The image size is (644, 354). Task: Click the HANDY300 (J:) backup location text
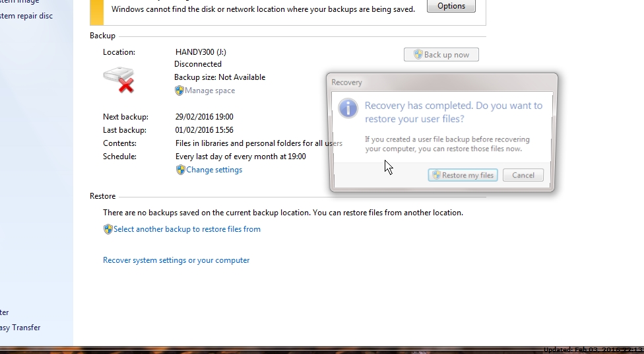pyautogui.click(x=201, y=52)
